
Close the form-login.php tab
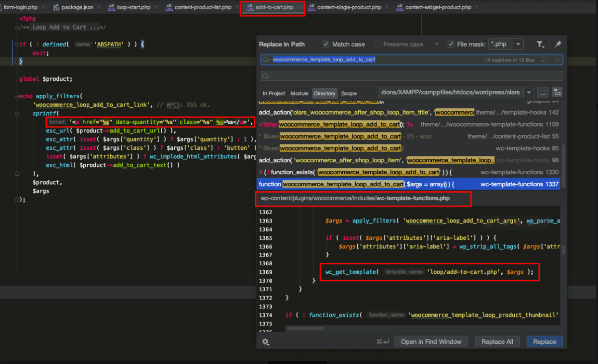tap(43, 8)
